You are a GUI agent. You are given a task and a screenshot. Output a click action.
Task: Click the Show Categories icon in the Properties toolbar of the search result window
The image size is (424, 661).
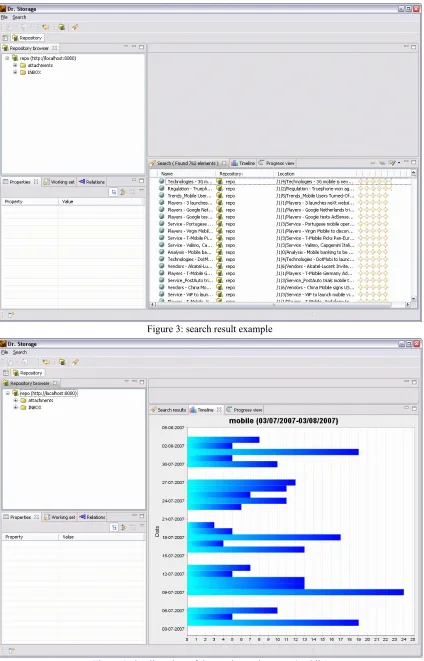113,192
